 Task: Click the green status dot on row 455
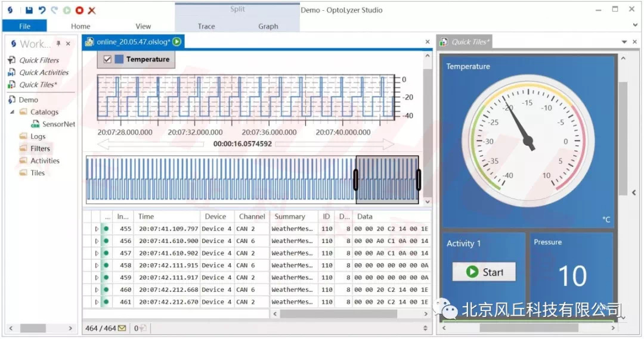(x=106, y=229)
